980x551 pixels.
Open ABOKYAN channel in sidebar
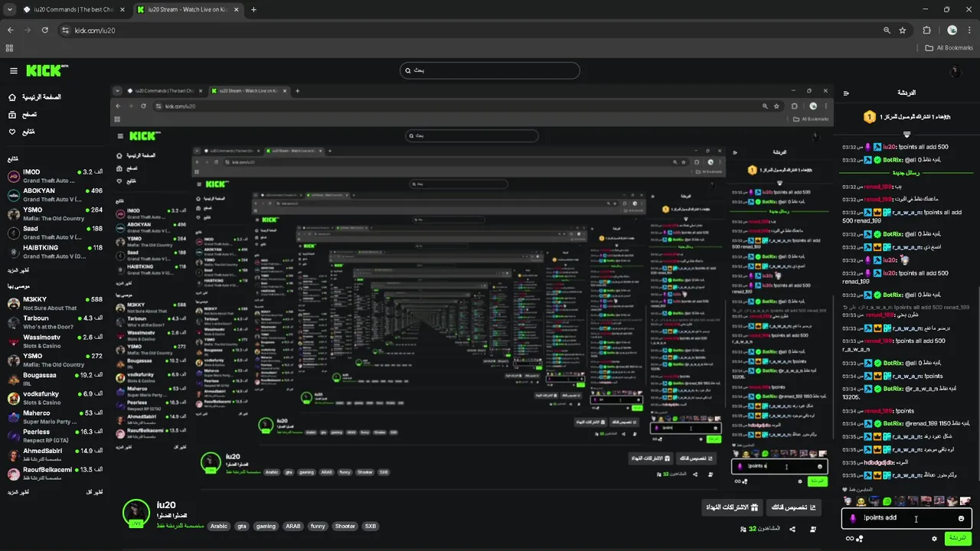point(54,194)
